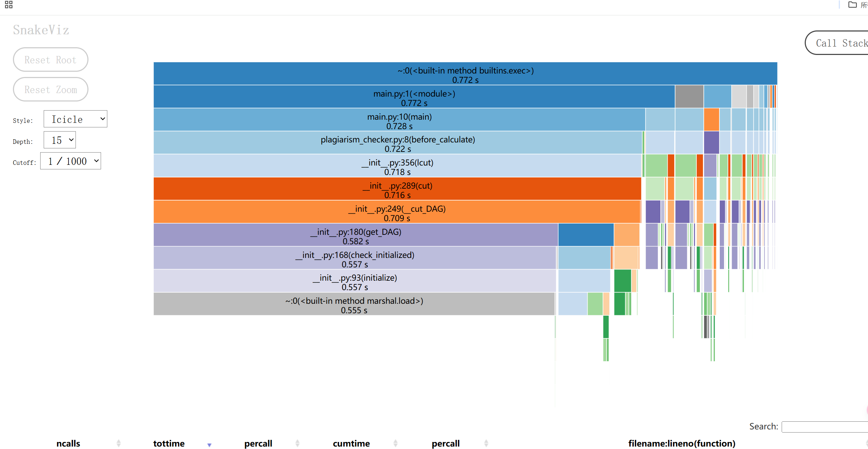Open the Depth dropdown set to 15

click(60, 140)
